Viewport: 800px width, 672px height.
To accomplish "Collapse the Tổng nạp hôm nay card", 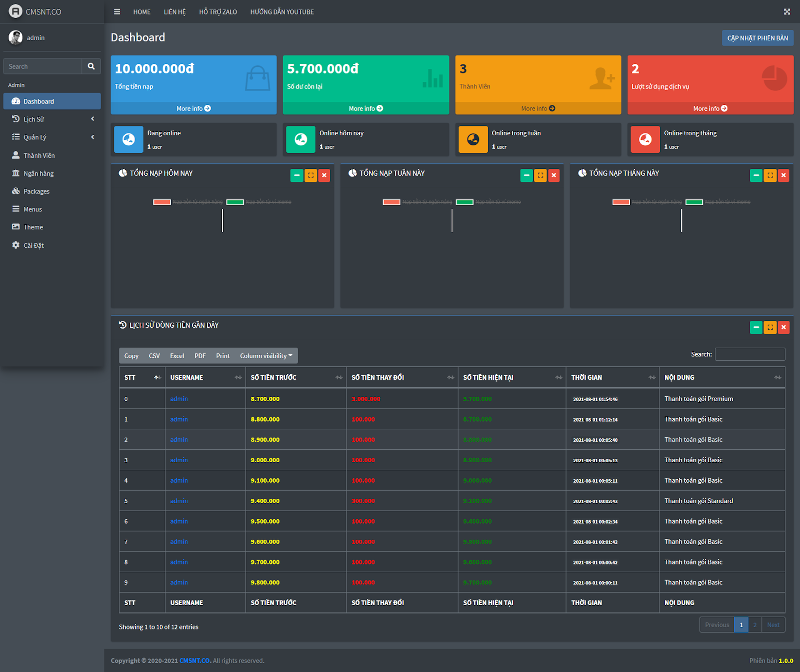I will click(297, 175).
